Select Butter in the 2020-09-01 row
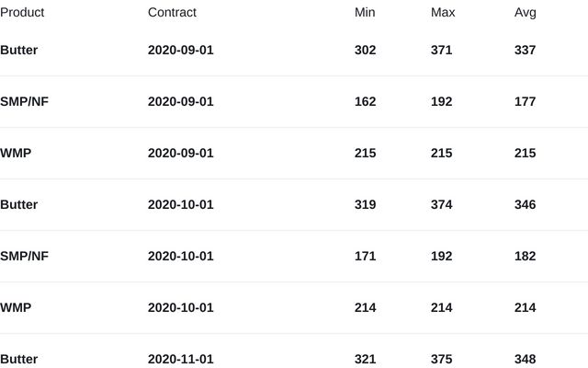The height and width of the screenshot is (368, 588). (x=19, y=51)
